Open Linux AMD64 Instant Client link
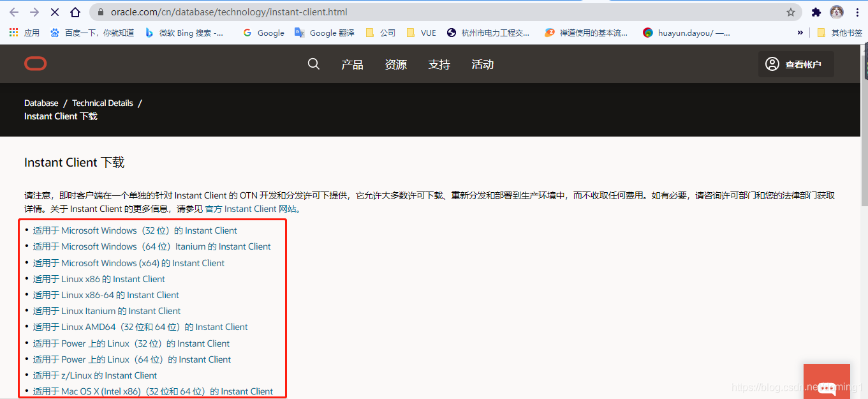This screenshot has height=399, width=868. 140,327
